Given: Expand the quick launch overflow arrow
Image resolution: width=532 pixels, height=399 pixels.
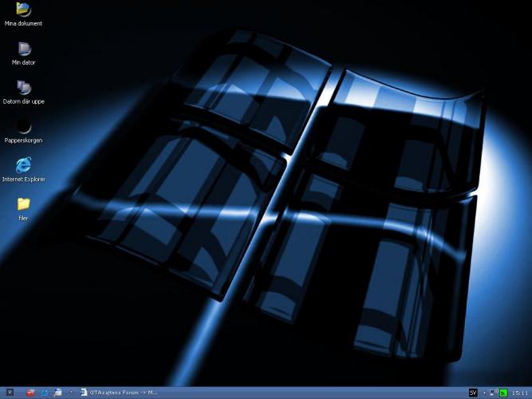Looking at the screenshot, I should point(70,393).
